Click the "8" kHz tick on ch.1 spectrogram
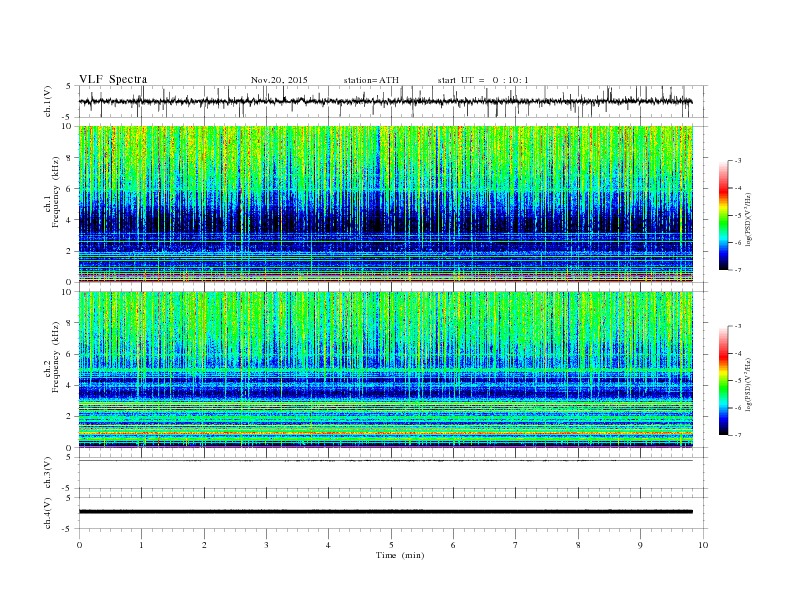792x612 pixels. [70, 158]
